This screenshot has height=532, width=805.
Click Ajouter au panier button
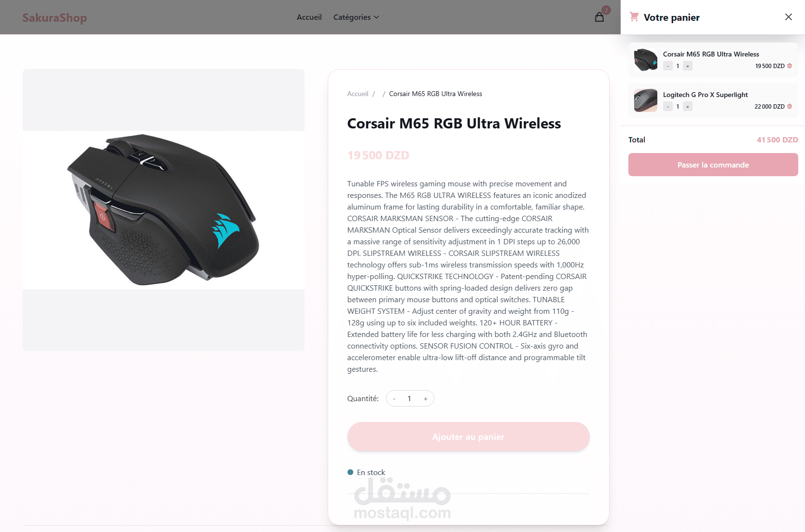tap(468, 437)
